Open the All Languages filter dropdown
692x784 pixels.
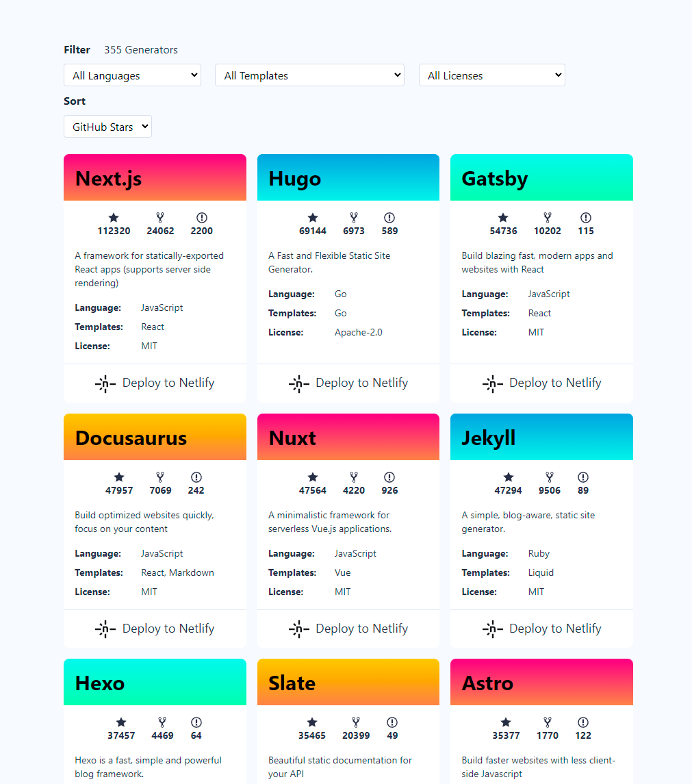[x=132, y=75]
